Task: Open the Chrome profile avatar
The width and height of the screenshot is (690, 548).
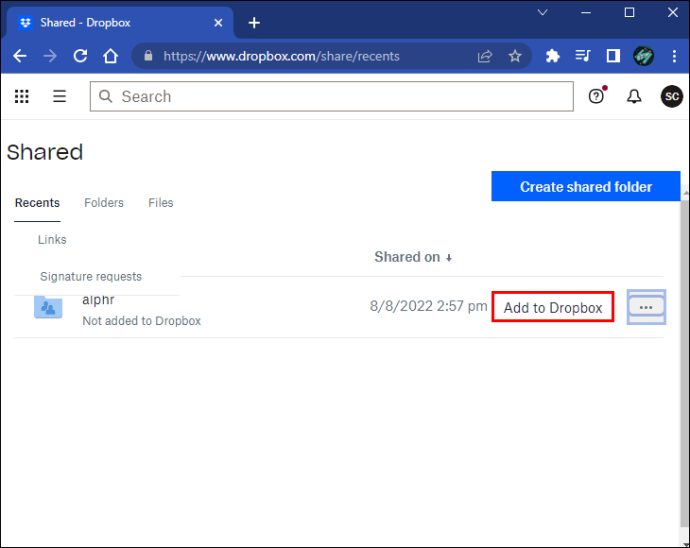Action: [x=643, y=56]
